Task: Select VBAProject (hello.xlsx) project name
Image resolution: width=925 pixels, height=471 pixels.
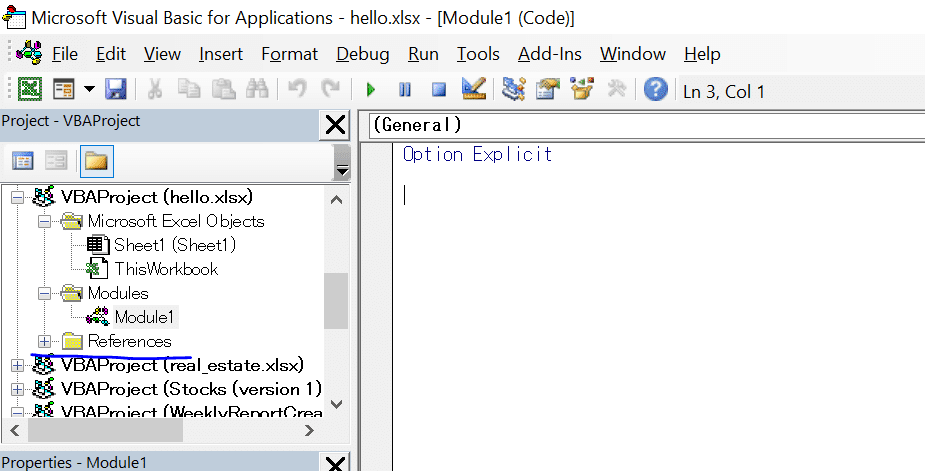Action: tap(157, 197)
